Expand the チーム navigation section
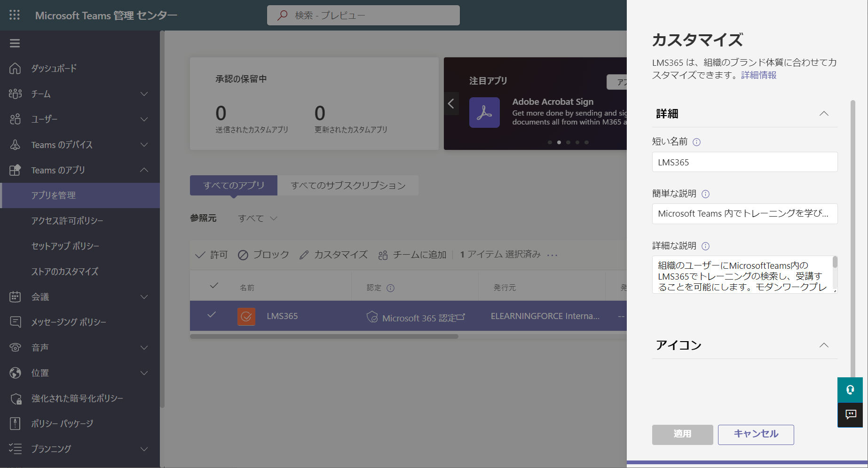This screenshot has width=868, height=468. [x=144, y=94]
